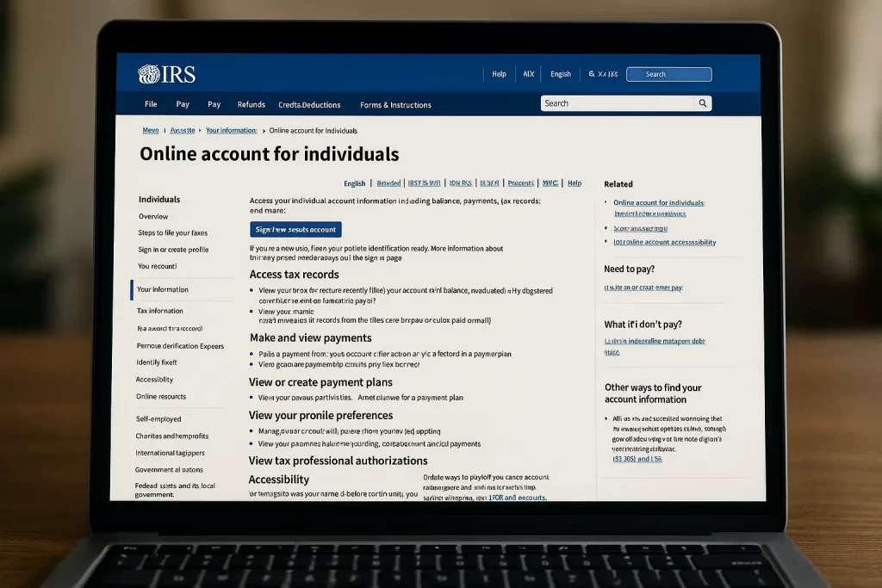The width and height of the screenshot is (882, 588).
Task: Click the magnifying glass icon in search bar
Action: click(x=703, y=102)
